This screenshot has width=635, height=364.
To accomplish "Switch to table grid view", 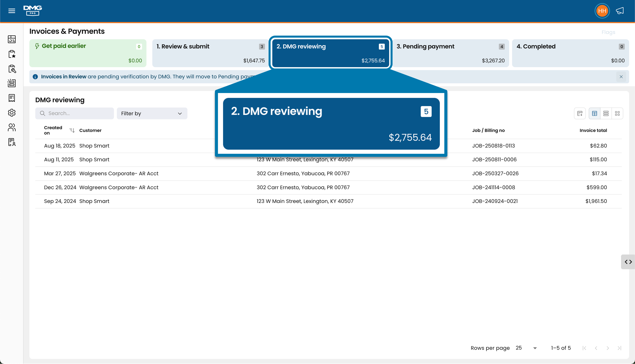I will pos(594,113).
